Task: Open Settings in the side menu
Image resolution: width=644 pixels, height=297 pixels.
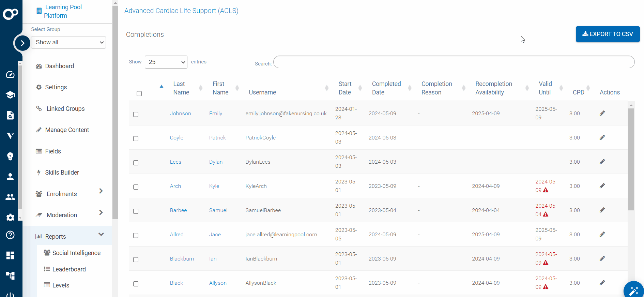Action: (x=56, y=87)
